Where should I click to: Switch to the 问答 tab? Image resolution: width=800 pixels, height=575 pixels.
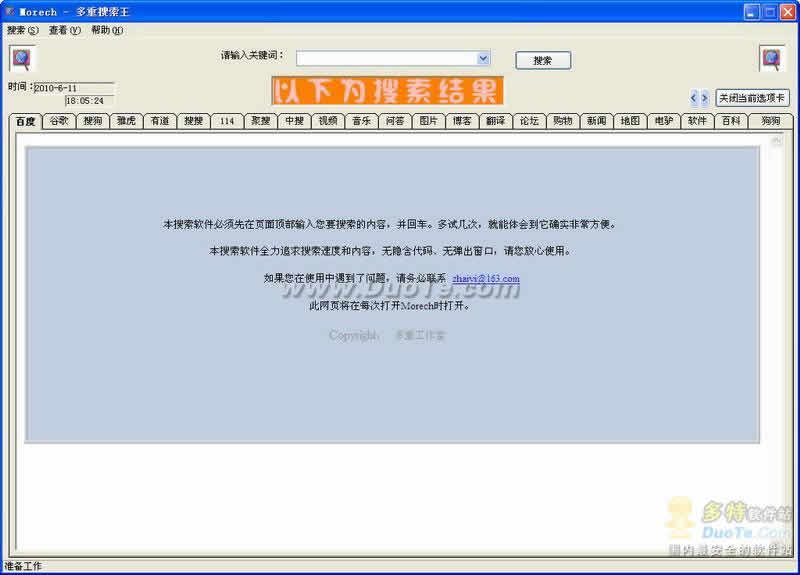(x=395, y=121)
